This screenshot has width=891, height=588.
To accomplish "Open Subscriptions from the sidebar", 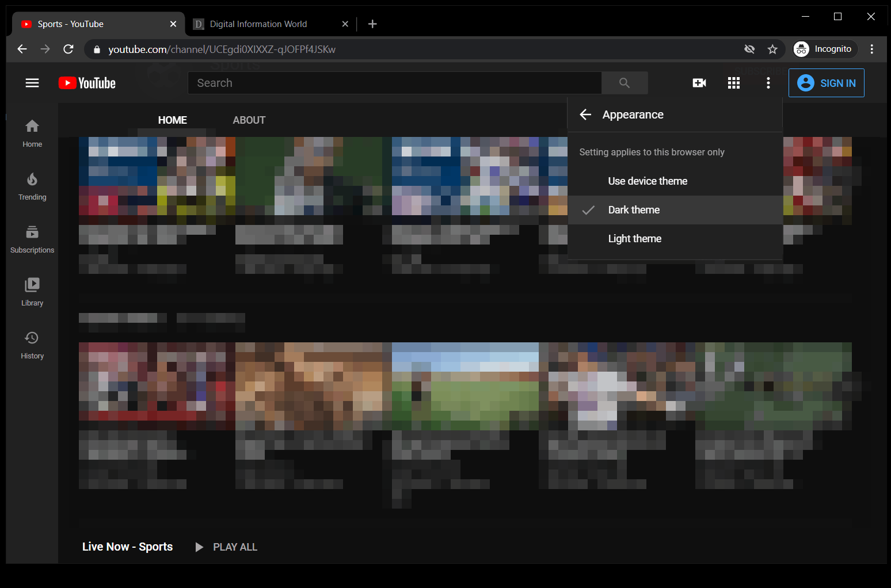I will 32,239.
